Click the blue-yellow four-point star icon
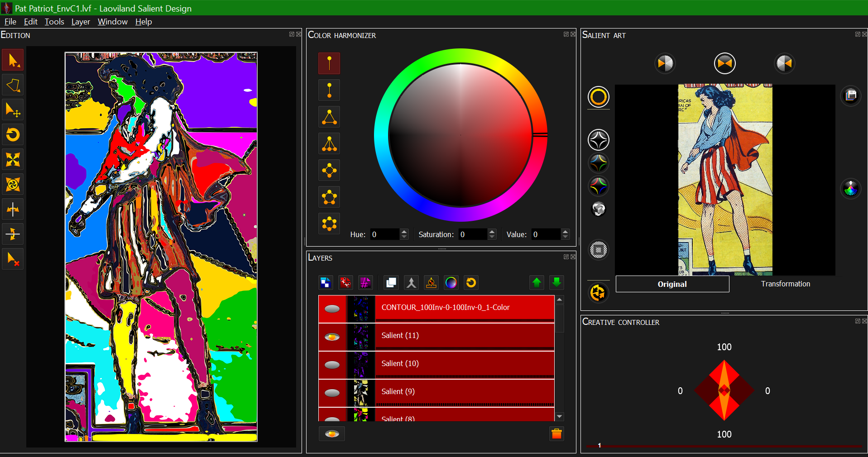The height and width of the screenshot is (457, 868). coord(598,163)
